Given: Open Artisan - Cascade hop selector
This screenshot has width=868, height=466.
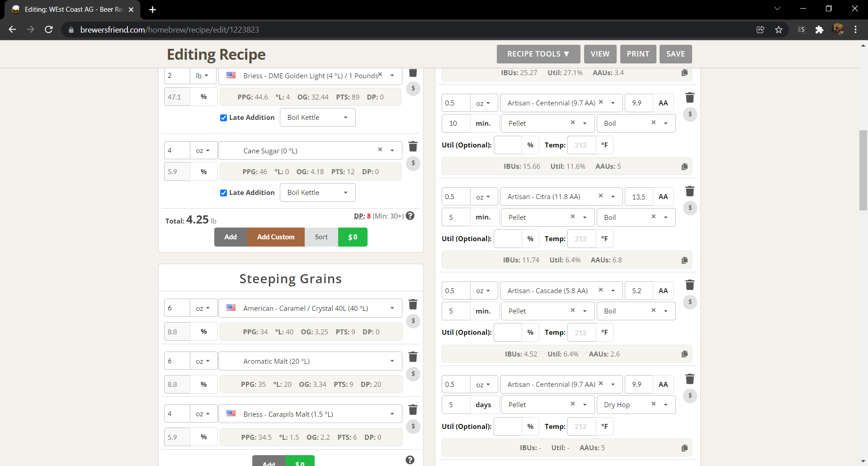Looking at the screenshot, I should click(x=561, y=290).
